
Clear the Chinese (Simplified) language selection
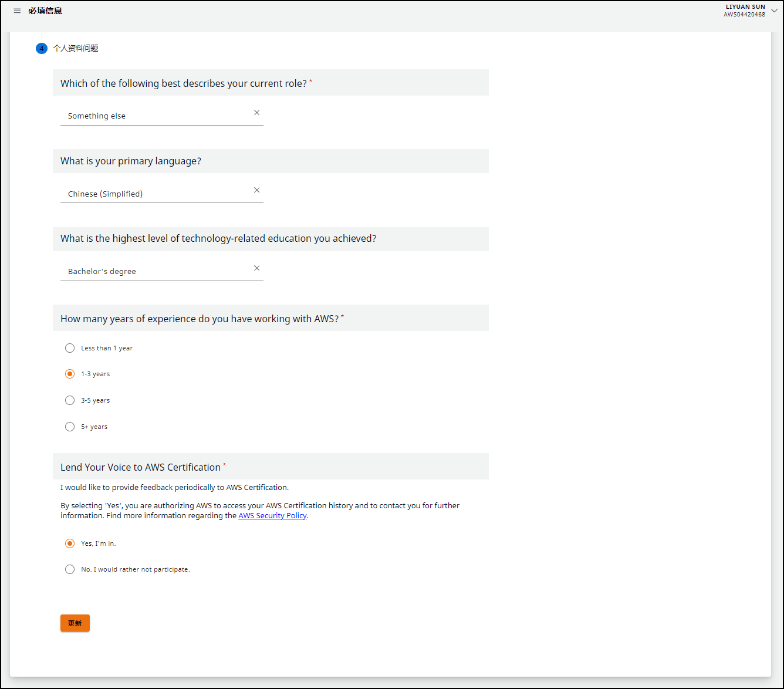256,190
